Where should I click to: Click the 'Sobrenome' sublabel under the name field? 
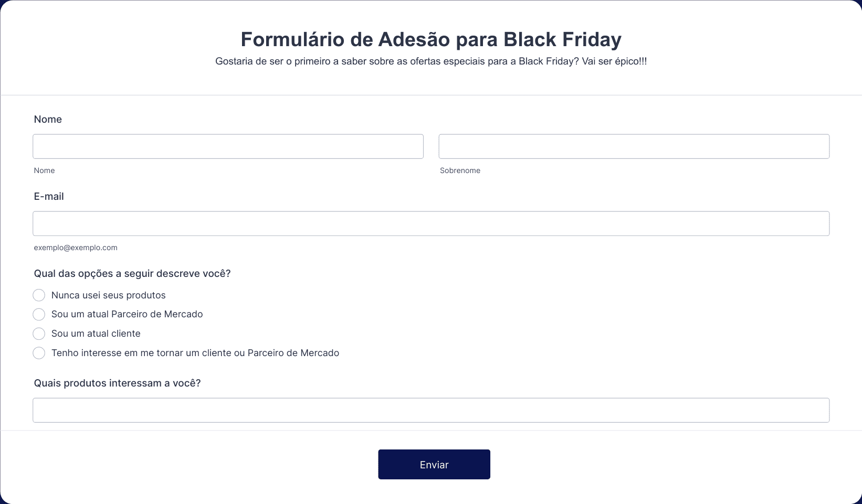[x=460, y=170]
